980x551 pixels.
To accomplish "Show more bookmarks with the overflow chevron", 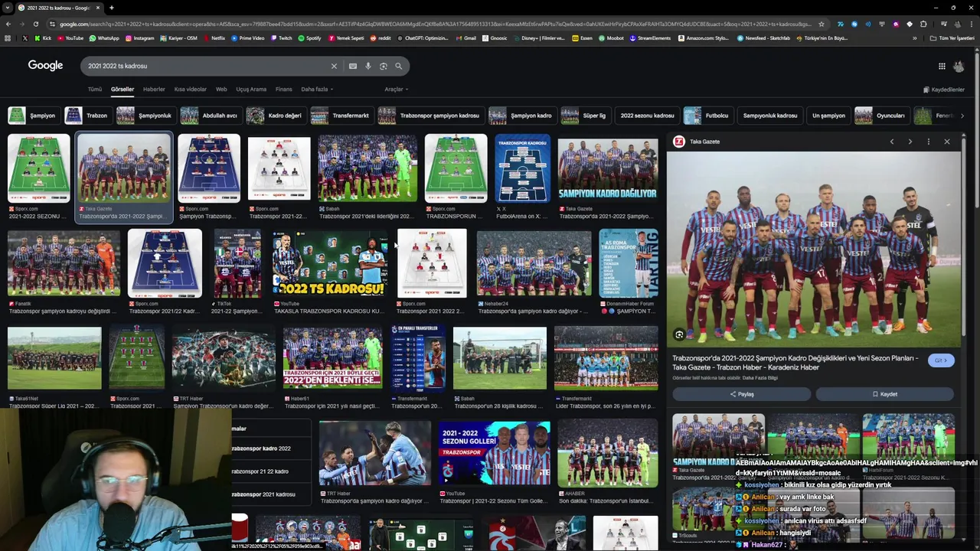I will coord(914,37).
